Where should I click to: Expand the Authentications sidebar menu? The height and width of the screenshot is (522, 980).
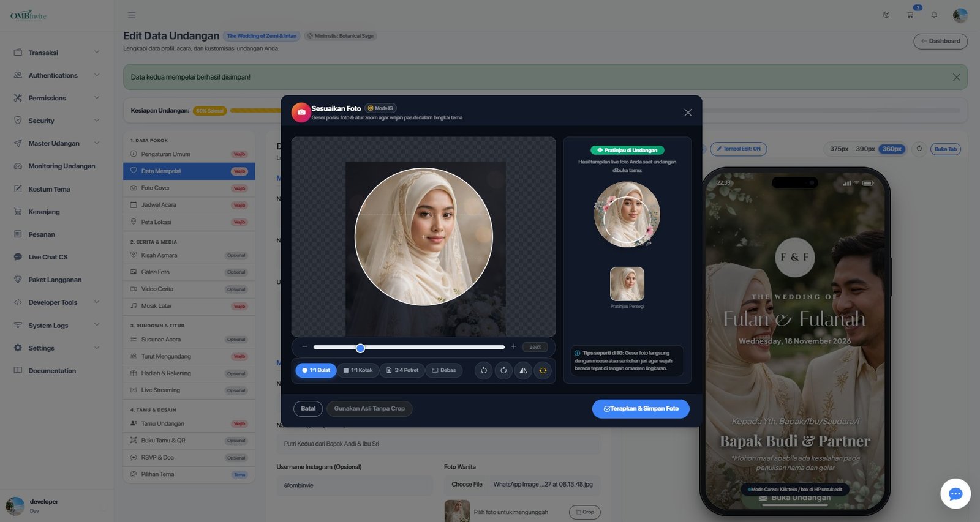point(57,75)
